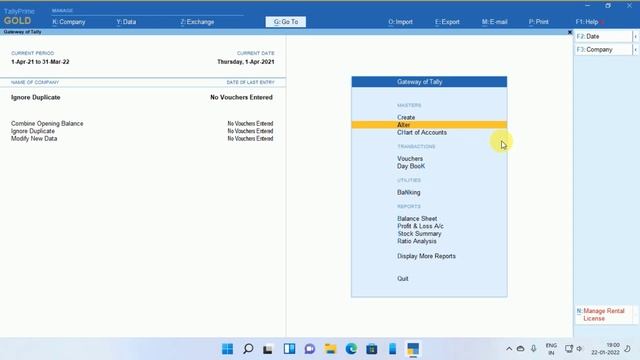Viewport: 640px width, 360px height.
Task: Open the Day Book
Action: point(411,166)
